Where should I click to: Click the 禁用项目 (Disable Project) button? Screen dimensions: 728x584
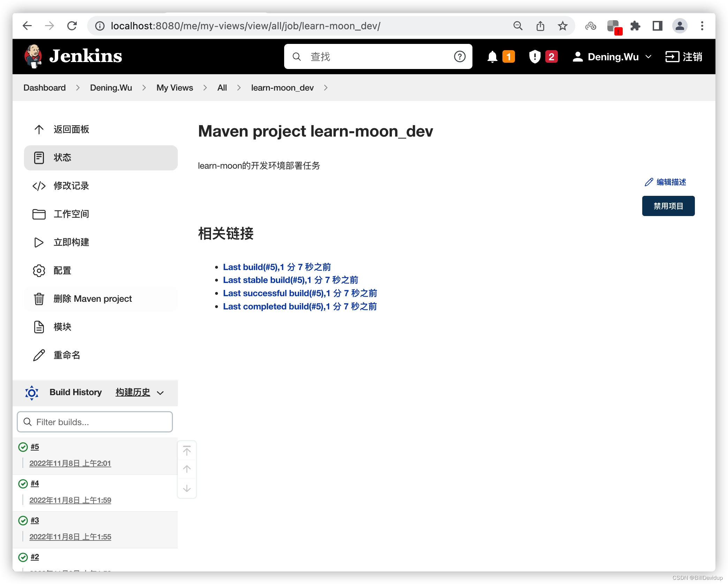coord(668,206)
